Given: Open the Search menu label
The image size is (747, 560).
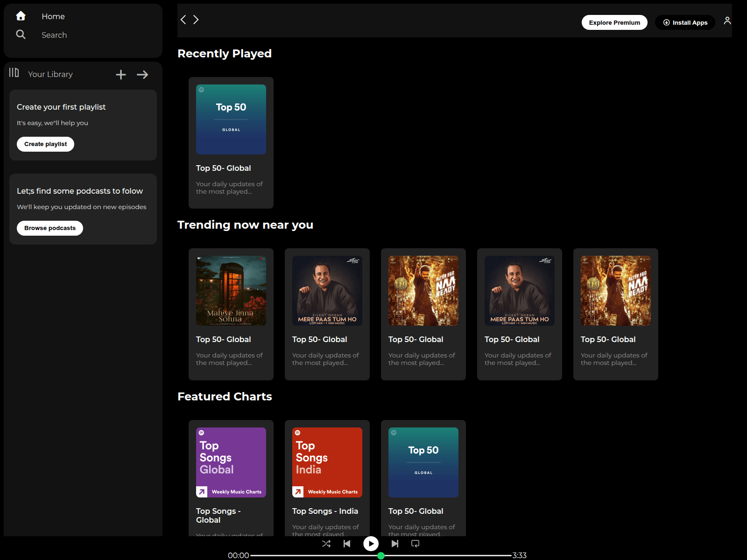Looking at the screenshot, I should pyautogui.click(x=54, y=35).
